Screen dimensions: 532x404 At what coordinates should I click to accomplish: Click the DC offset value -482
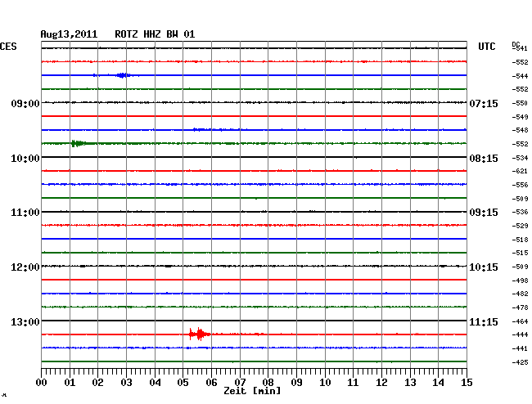point(520,294)
